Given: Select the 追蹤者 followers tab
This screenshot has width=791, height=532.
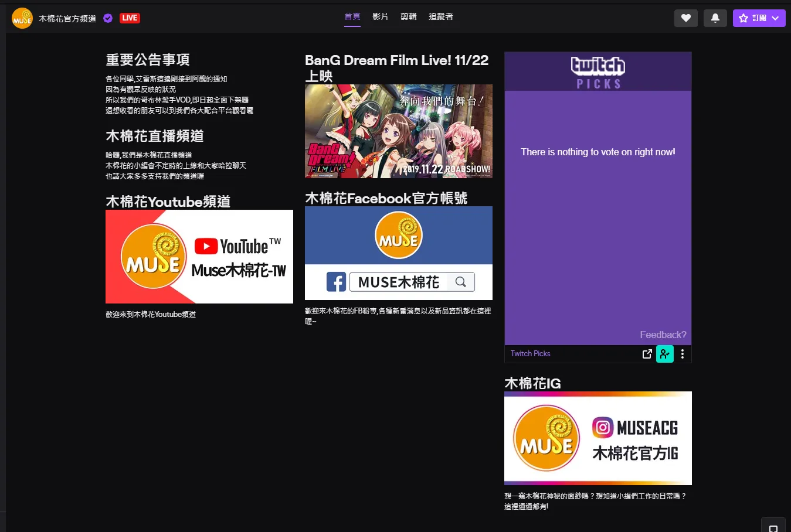Looking at the screenshot, I should click(x=440, y=16).
